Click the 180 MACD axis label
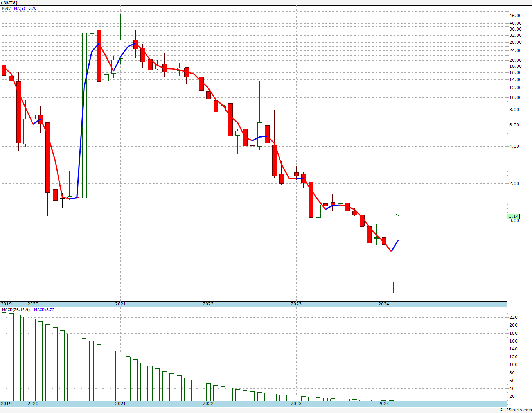The image size is (532, 413). tap(513, 333)
